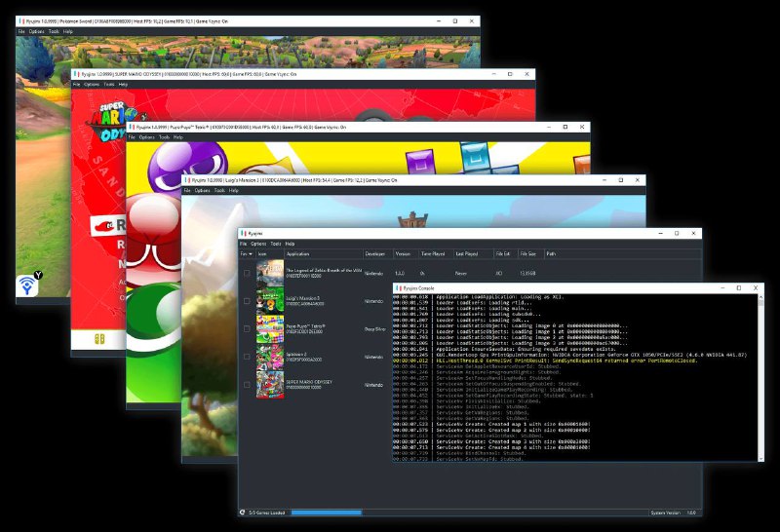Sort games by the Time Played column
Viewport: 780px width, 532px height.
[x=433, y=253]
